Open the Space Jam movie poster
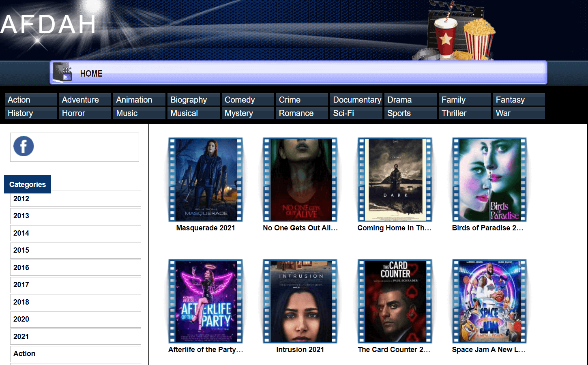Viewport: 588px width, 365px height. pos(489,301)
